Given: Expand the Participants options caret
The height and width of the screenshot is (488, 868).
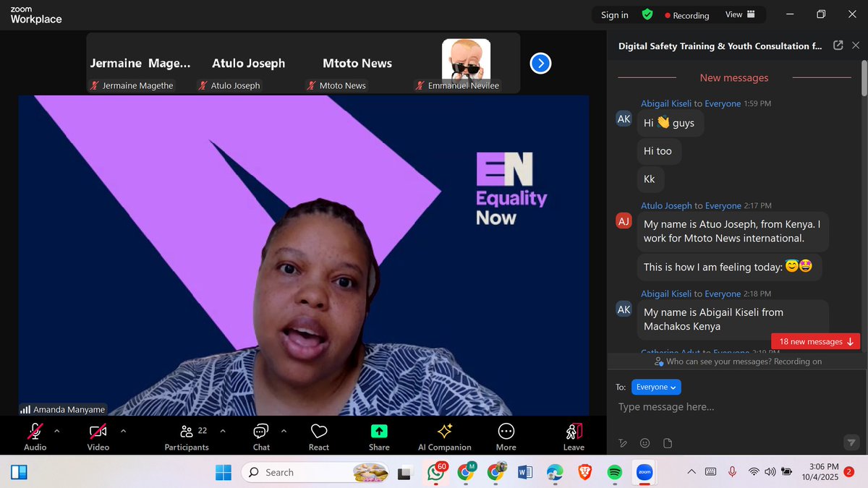Looking at the screenshot, I should [223, 431].
